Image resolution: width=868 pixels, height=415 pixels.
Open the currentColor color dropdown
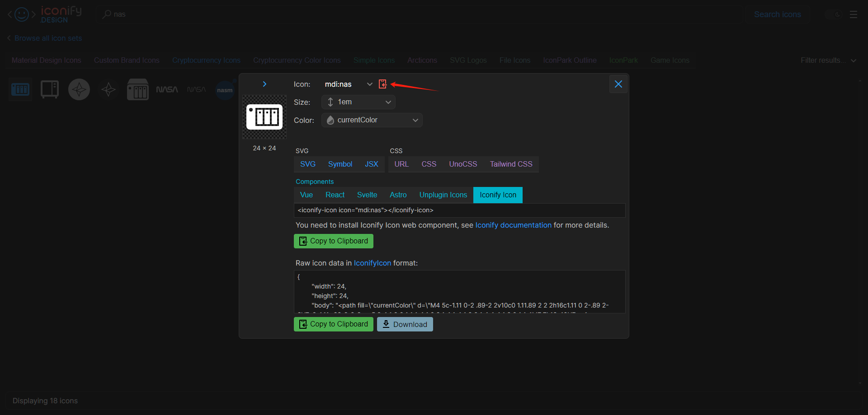[x=372, y=120]
